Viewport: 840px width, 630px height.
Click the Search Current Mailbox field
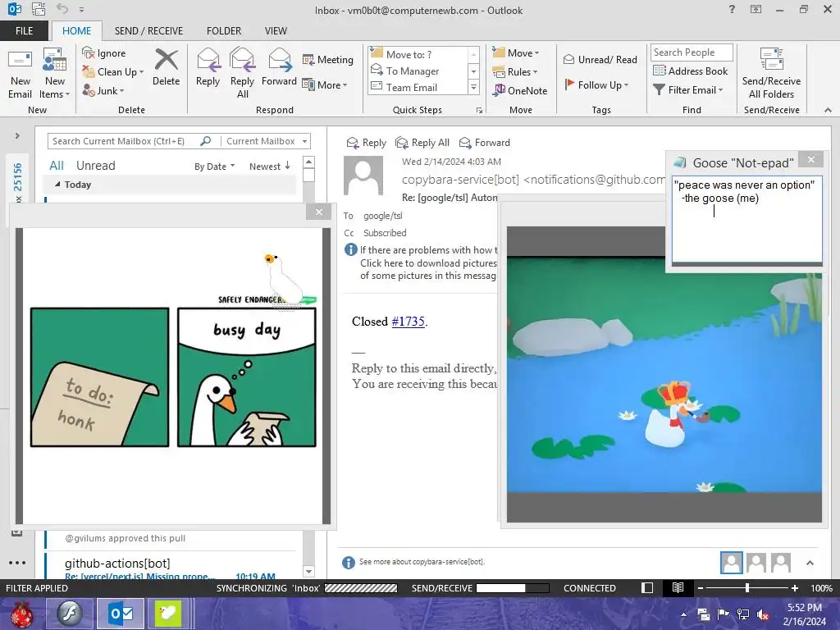pos(123,141)
